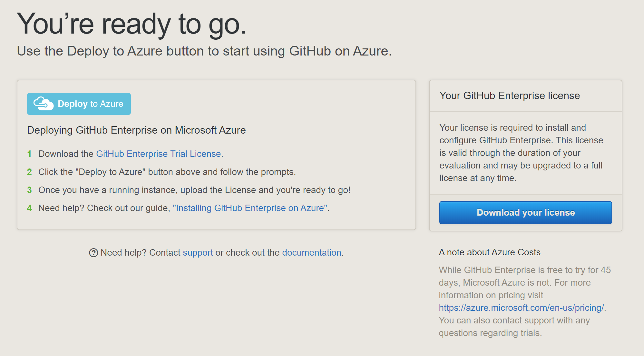Click the subtitle about using Deploy to Azure
644x356 pixels.
coord(204,51)
